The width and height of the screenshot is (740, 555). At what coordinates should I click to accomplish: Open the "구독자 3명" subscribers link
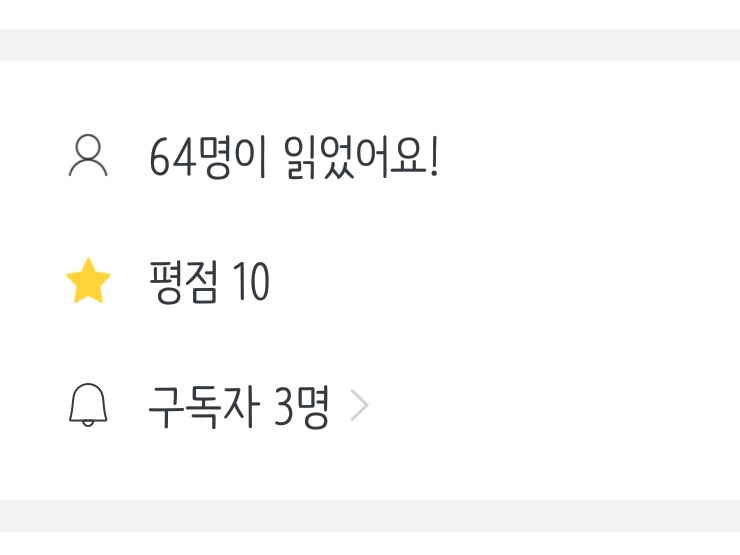[x=238, y=408]
